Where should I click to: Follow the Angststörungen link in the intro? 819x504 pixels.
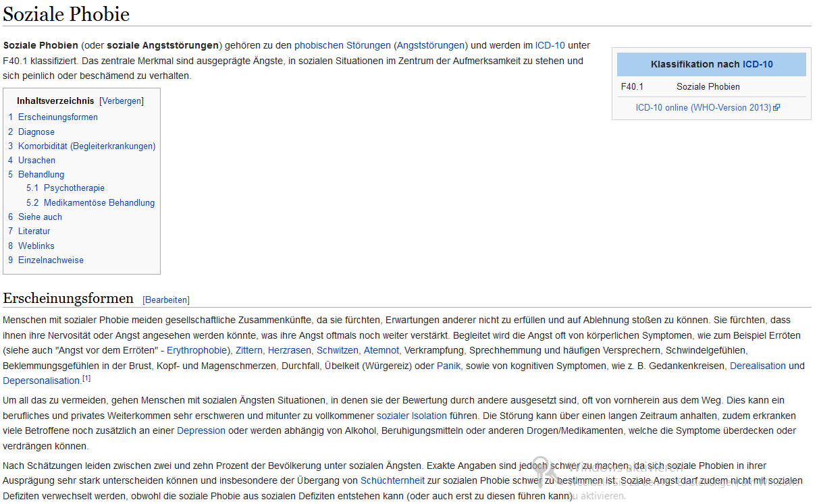pyautogui.click(x=431, y=45)
